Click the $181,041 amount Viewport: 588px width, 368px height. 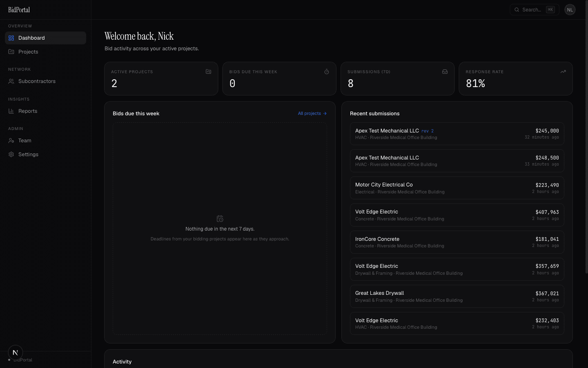coord(547,239)
